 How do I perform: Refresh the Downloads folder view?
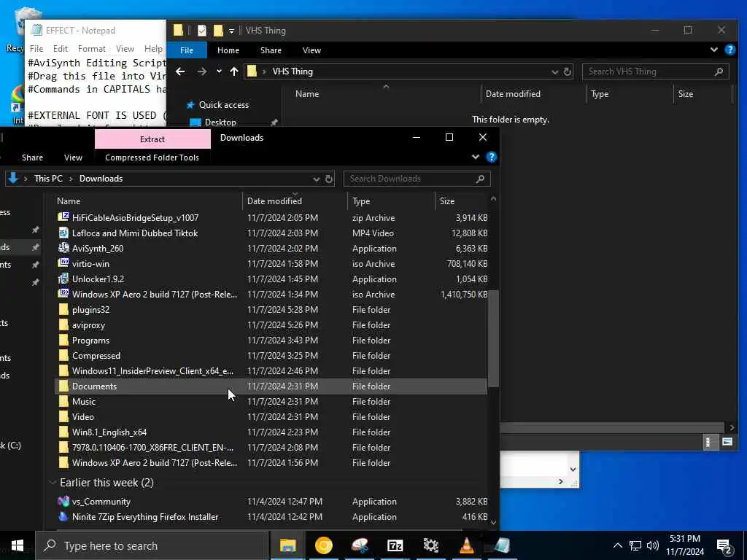click(329, 179)
